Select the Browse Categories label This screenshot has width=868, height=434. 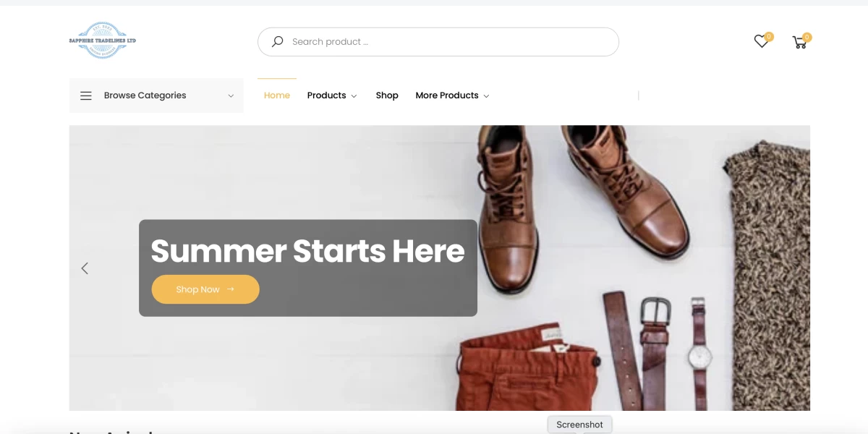click(145, 95)
